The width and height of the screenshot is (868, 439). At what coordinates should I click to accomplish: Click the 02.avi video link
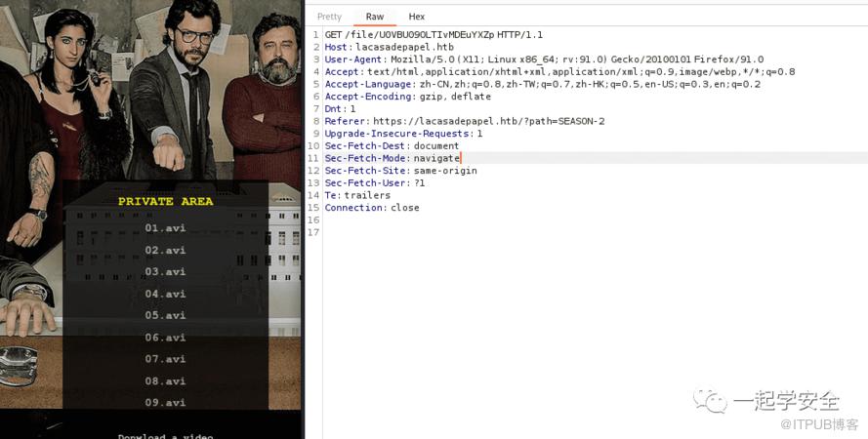(165, 251)
